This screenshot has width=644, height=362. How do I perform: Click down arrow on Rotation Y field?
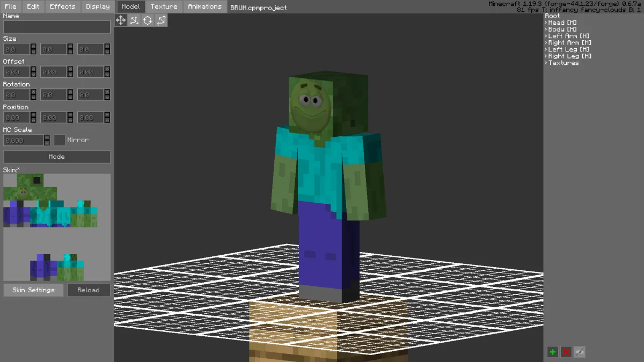click(70, 98)
